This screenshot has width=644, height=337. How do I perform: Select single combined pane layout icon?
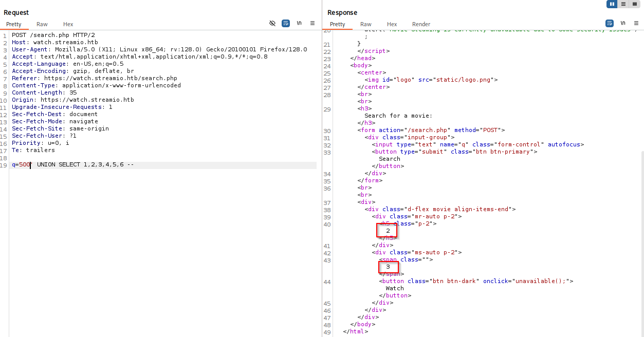(x=634, y=4)
